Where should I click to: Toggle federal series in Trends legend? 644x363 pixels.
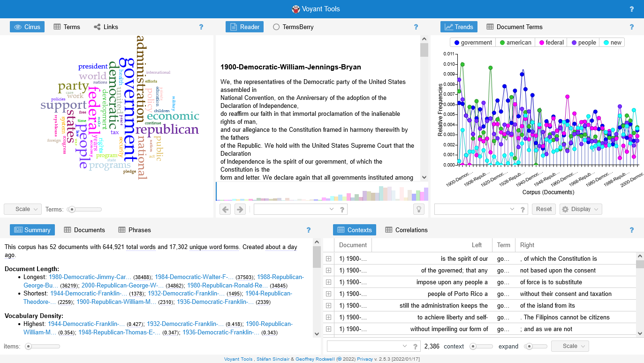point(551,42)
